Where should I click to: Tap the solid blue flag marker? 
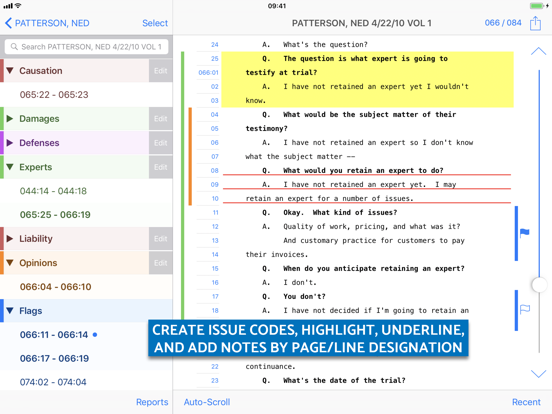525,232
